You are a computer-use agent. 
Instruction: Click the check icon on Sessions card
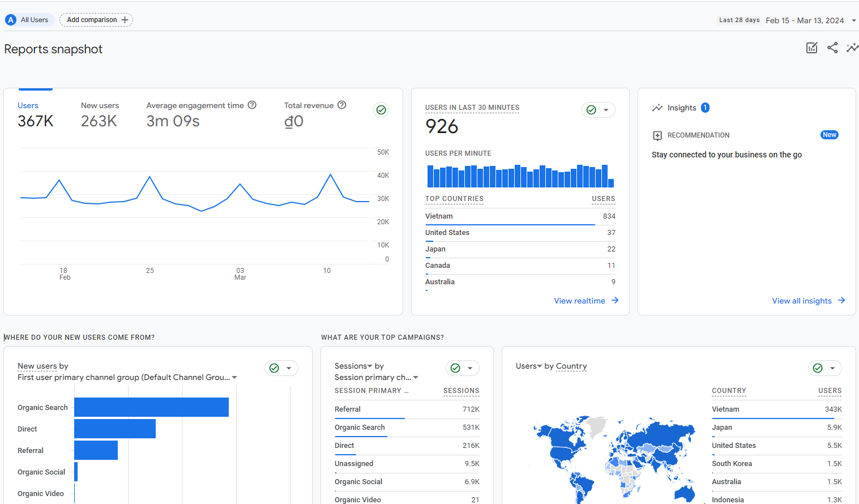pyautogui.click(x=455, y=368)
